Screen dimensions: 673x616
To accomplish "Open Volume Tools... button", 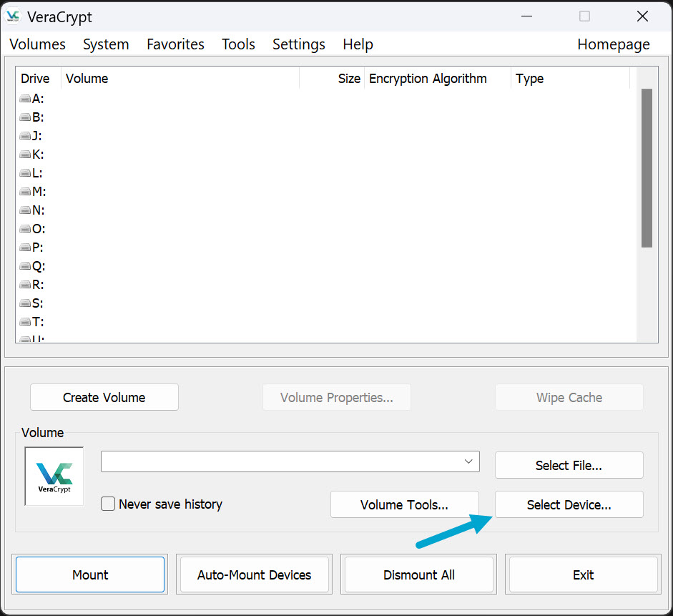I will point(404,504).
